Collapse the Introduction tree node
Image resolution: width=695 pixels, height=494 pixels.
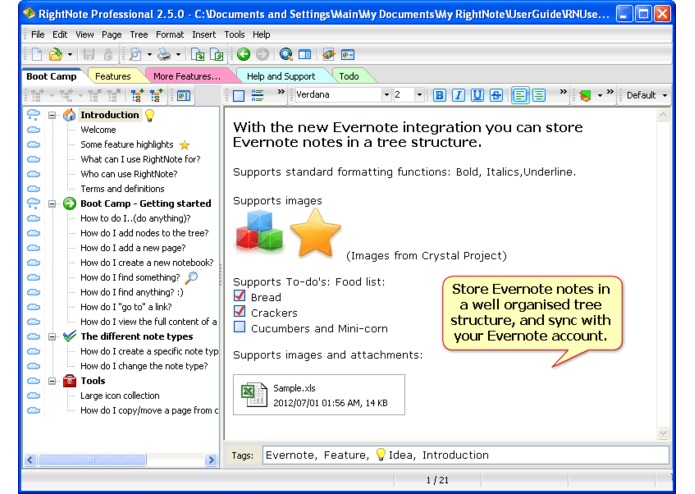point(52,115)
